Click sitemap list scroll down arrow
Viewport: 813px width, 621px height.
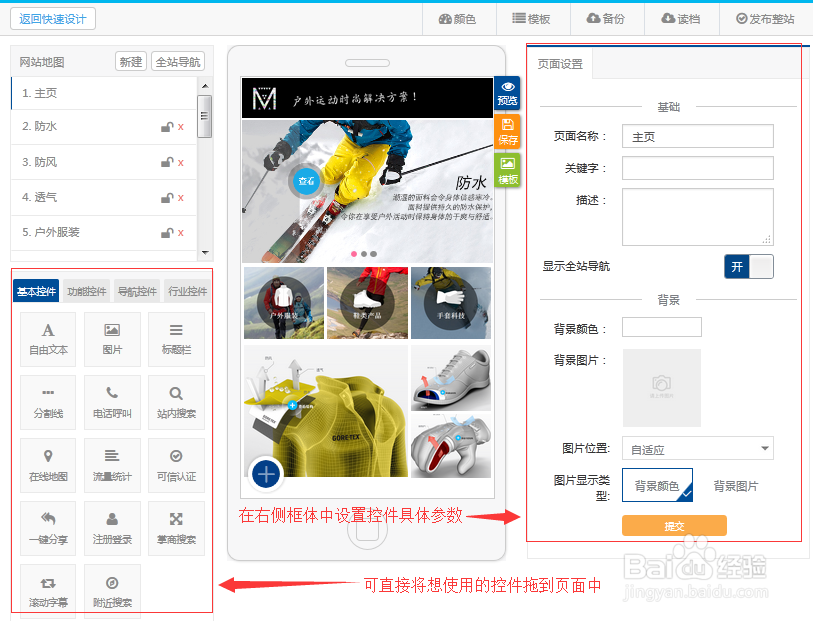(205, 253)
